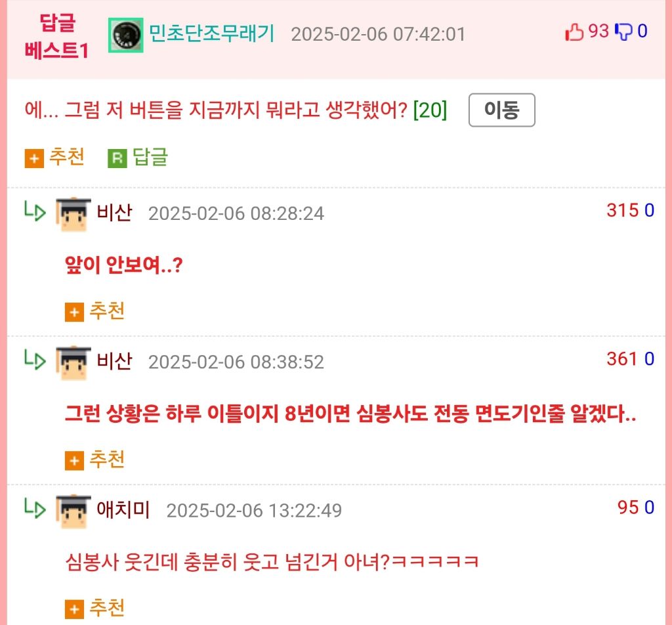
Task: Click 비산's avatar on 08:28:24 reply
Action: coord(73,214)
